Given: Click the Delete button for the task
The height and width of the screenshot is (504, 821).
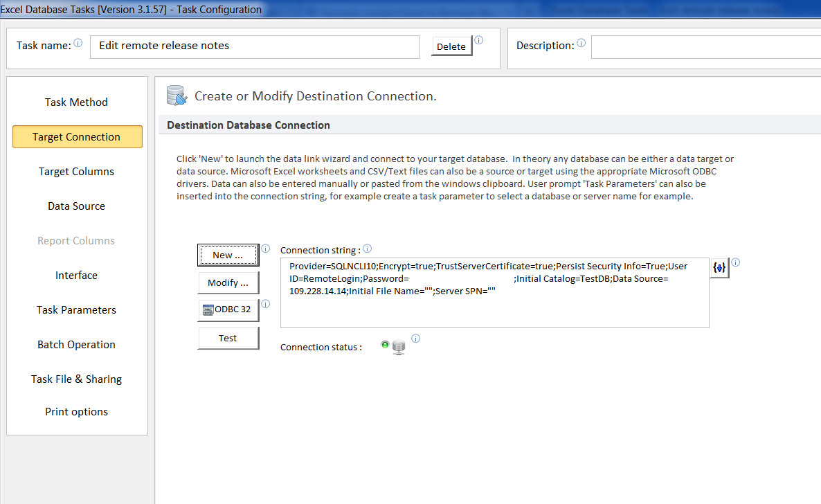Looking at the screenshot, I should pyautogui.click(x=451, y=46).
